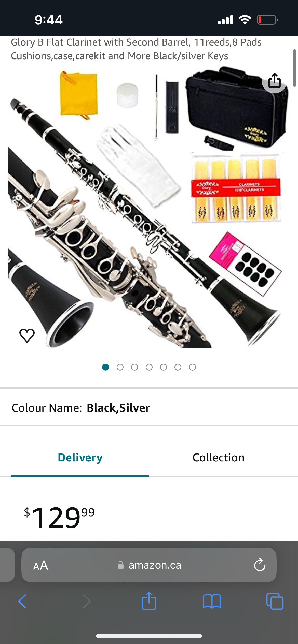Switch to the Collection tab
The width and height of the screenshot is (298, 644).
[x=218, y=457]
